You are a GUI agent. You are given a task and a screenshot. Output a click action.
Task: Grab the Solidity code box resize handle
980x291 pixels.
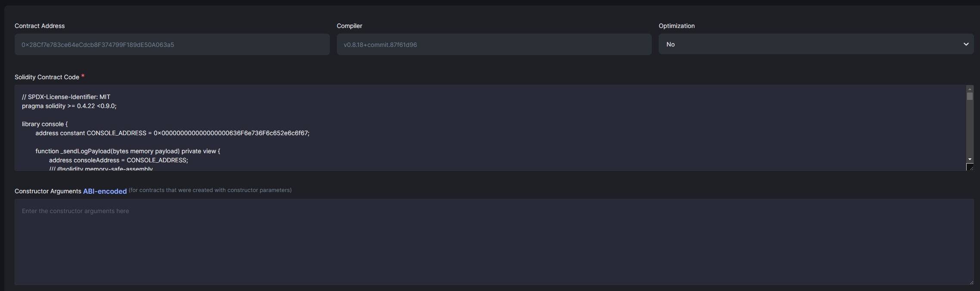pos(970,167)
